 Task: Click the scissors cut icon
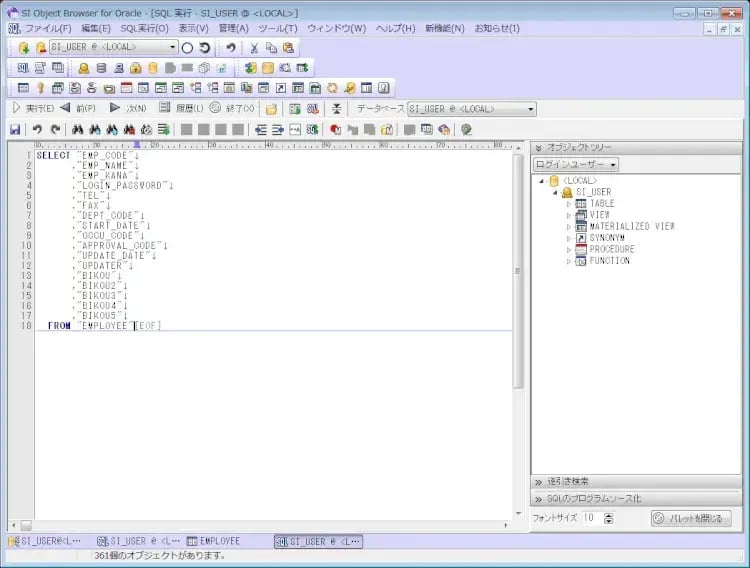(x=254, y=47)
